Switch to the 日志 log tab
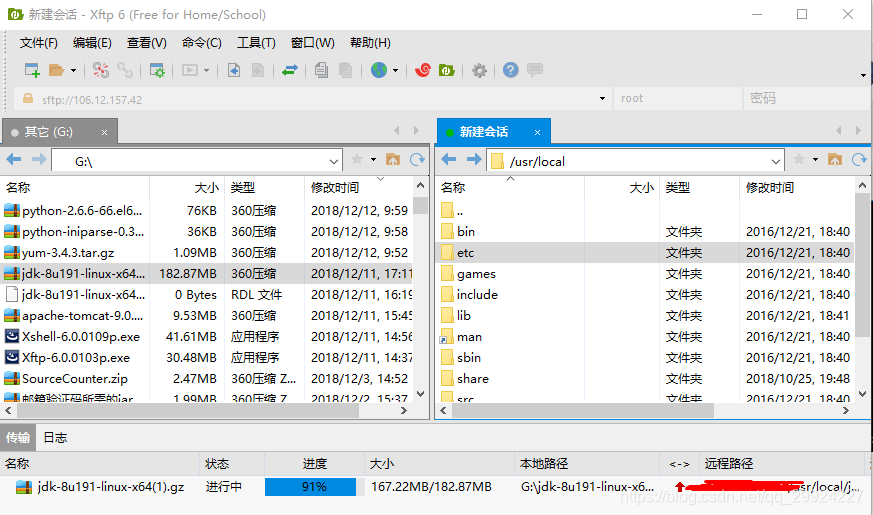Viewport: 873px width, 515px height. (55, 438)
